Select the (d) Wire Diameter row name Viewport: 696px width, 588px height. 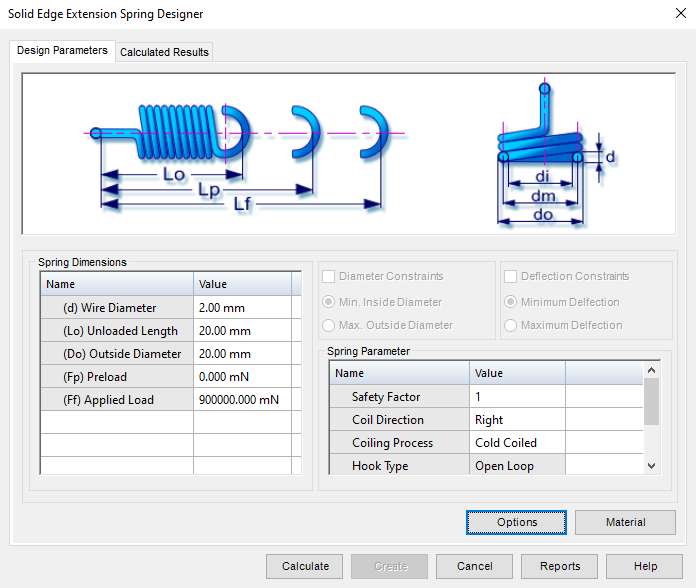tap(117, 307)
